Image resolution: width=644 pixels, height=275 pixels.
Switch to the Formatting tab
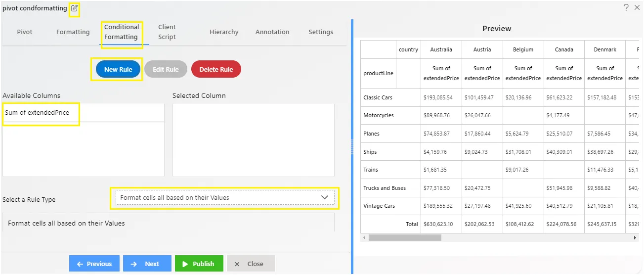[73, 32]
